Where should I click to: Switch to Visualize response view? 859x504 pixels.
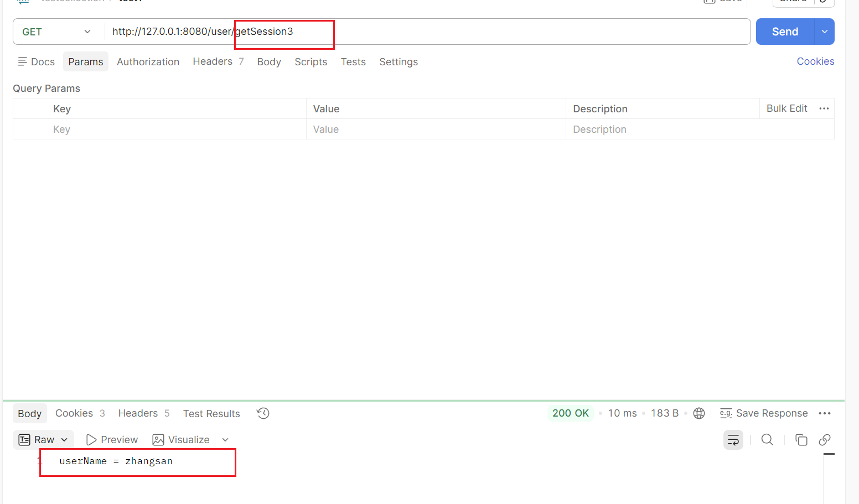[x=181, y=439]
